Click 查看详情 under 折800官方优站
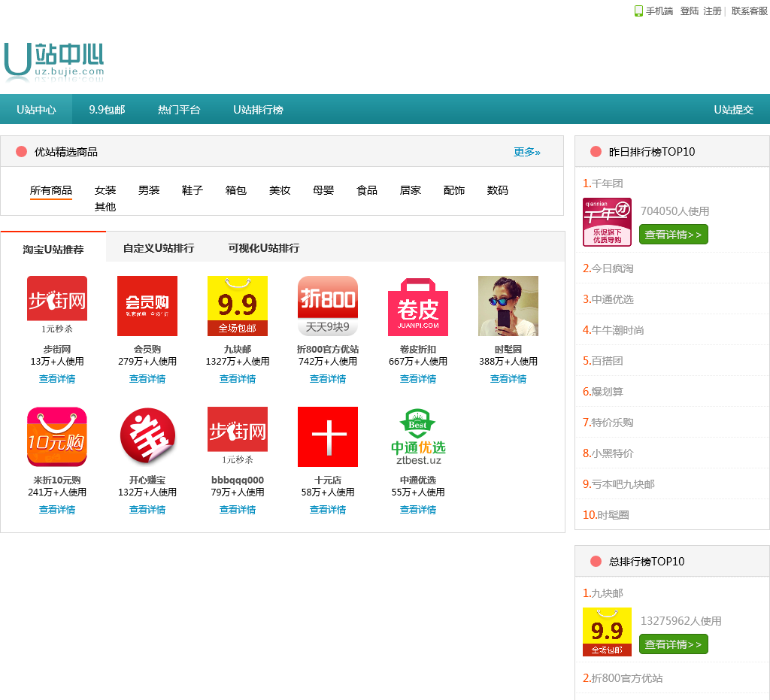The width and height of the screenshot is (770, 700). pos(328,379)
